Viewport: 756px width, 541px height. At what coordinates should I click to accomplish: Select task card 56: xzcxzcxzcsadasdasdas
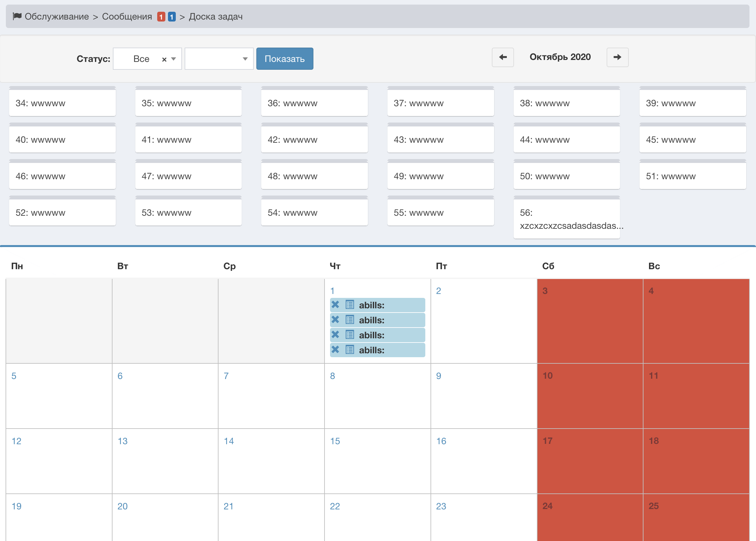tap(566, 219)
